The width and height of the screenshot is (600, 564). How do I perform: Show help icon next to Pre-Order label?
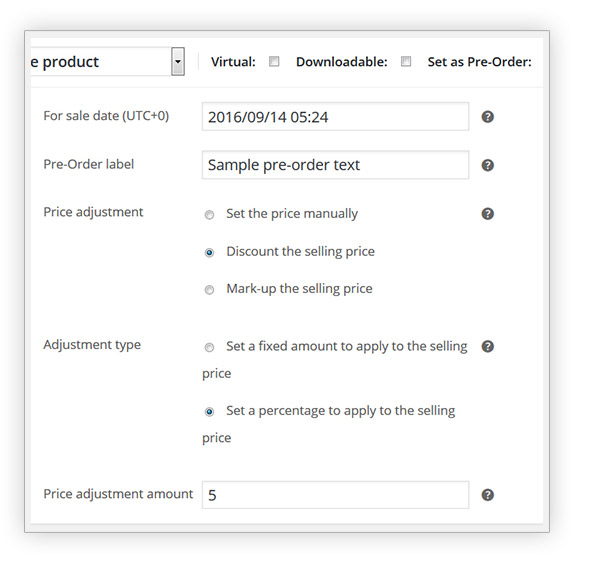click(488, 165)
